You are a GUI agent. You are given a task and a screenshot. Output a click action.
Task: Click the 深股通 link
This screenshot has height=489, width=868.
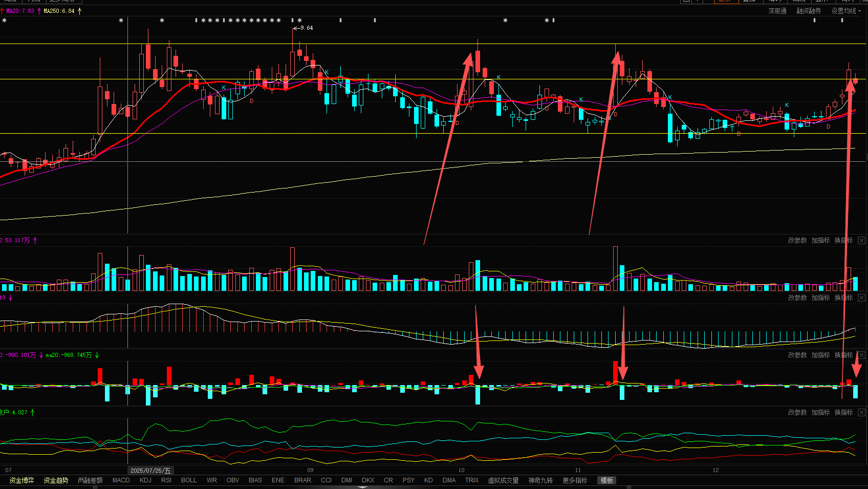[777, 11]
